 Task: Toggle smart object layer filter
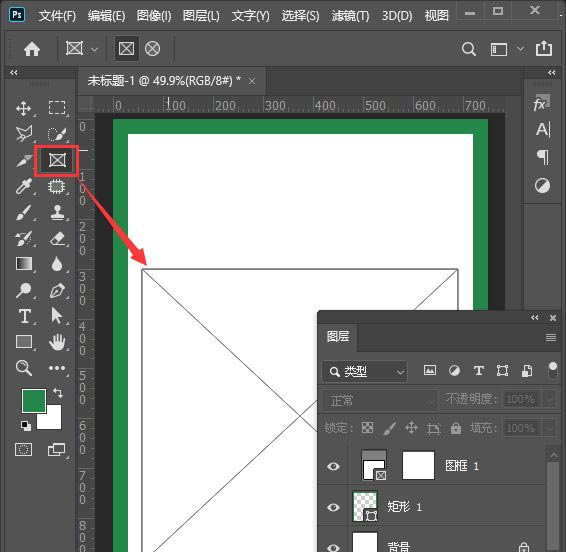(x=527, y=370)
